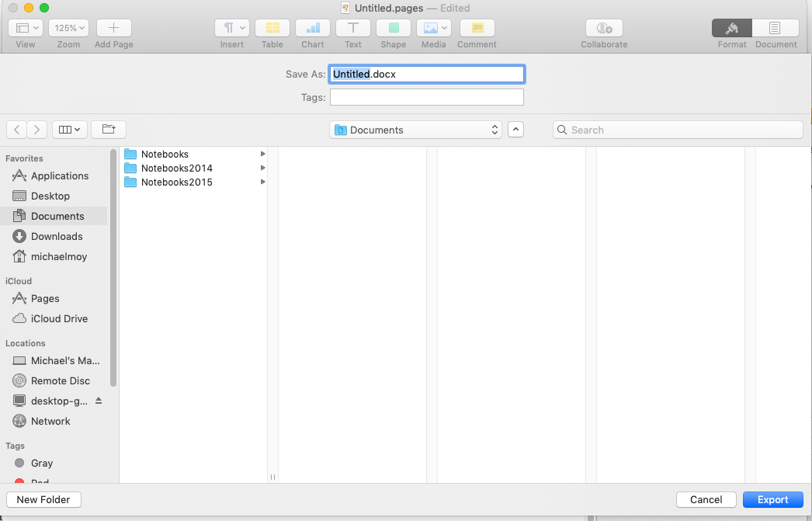Open the 125% Zoom dropdown
This screenshot has width=812, height=521.
[68, 28]
